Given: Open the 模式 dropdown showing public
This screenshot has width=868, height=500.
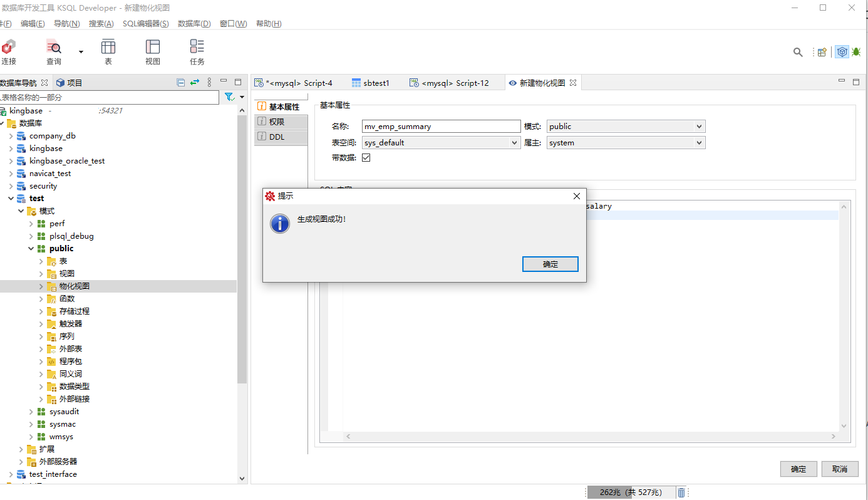Looking at the screenshot, I should [x=626, y=127].
